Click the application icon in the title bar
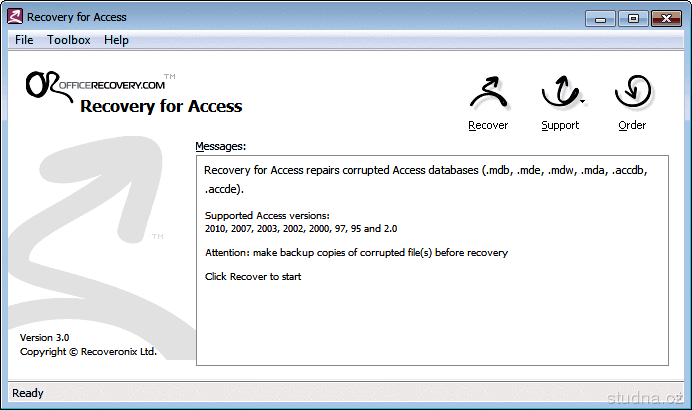This screenshot has width=692, height=410. coord(15,17)
